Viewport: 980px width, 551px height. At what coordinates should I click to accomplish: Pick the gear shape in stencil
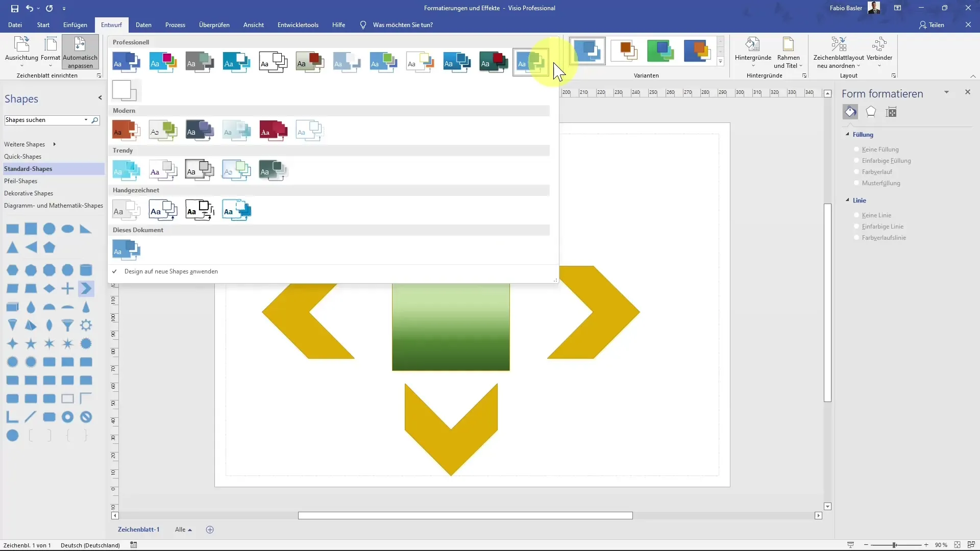86,325
